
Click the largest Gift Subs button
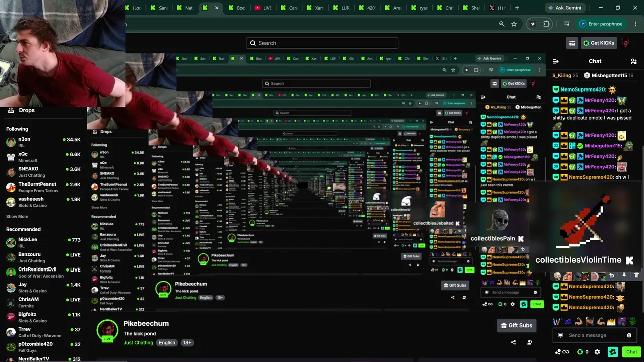pos(517,325)
